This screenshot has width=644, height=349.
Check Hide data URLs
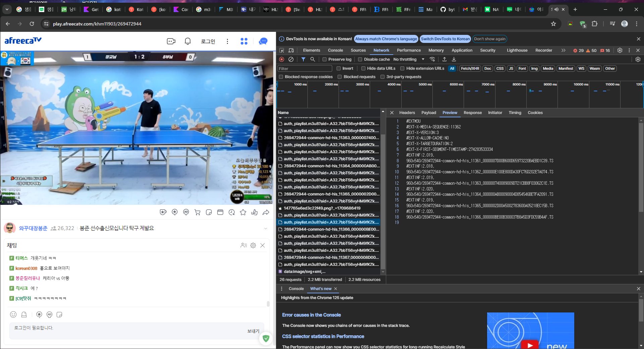(x=363, y=68)
